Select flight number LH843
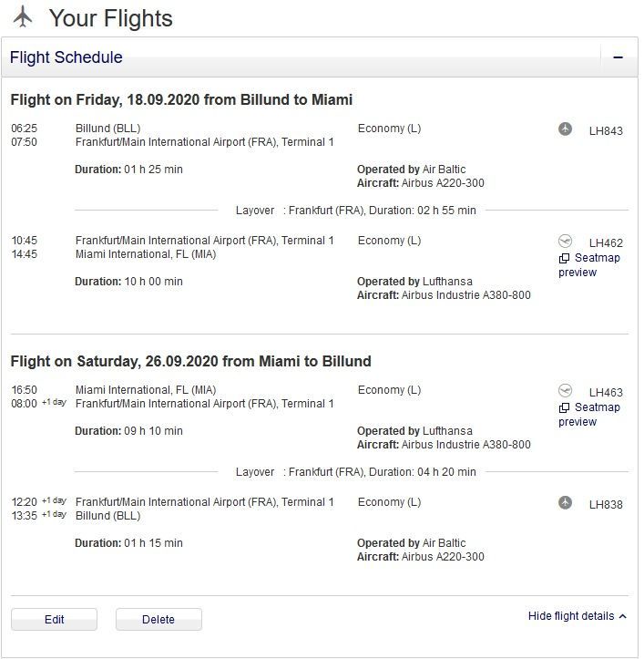 pyautogui.click(x=606, y=130)
